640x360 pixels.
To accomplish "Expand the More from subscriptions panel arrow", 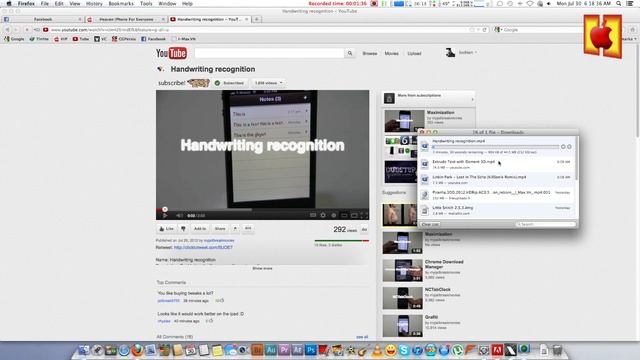I will (x=473, y=99).
